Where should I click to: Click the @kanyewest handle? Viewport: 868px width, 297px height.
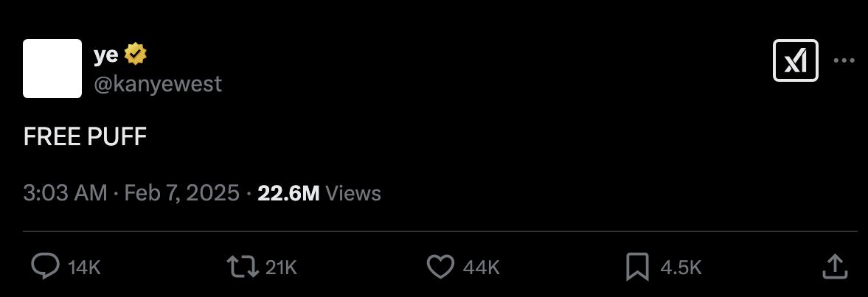tap(158, 84)
